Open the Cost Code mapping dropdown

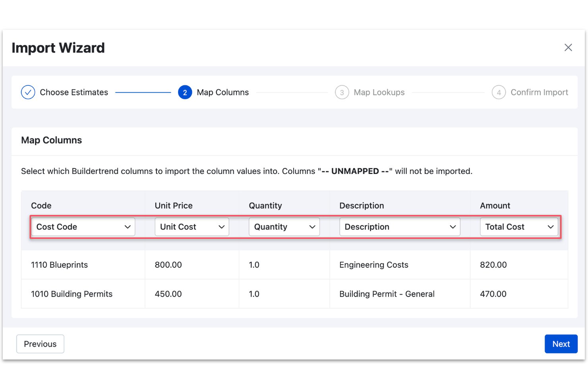point(83,227)
